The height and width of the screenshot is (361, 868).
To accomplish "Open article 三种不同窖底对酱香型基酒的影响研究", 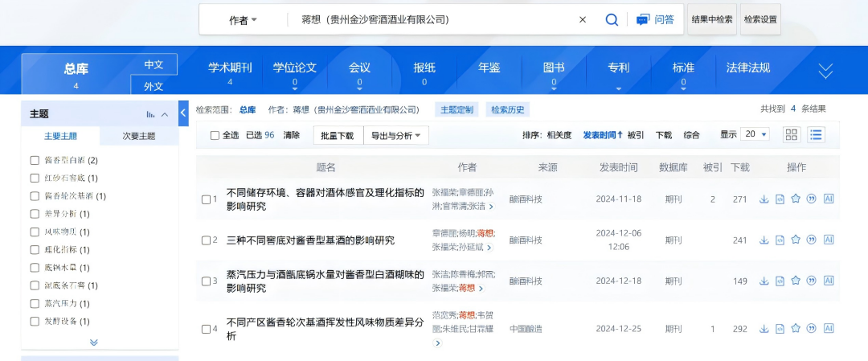I will pos(310,240).
